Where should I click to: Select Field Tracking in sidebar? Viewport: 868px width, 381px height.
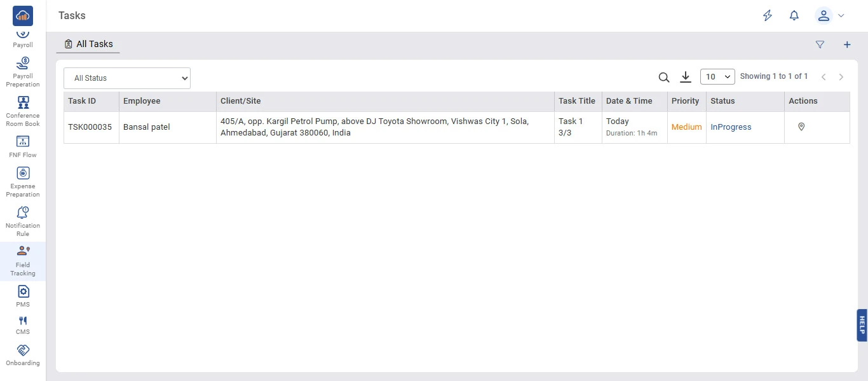click(x=23, y=261)
